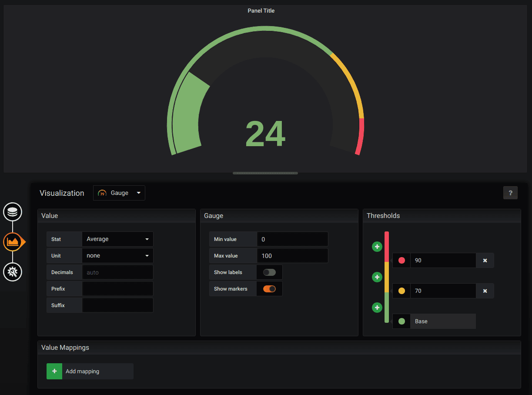
Task: Click the Panel Title header
Action: coord(261,10)
